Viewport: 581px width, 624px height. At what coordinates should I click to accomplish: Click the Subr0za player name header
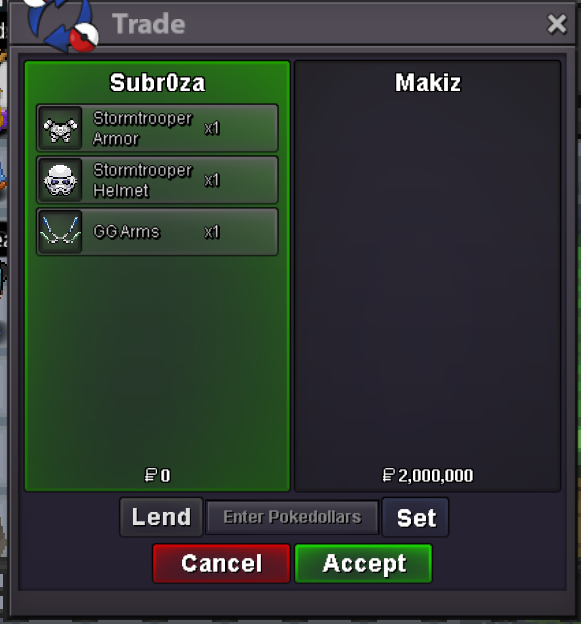tap(157, 83)
